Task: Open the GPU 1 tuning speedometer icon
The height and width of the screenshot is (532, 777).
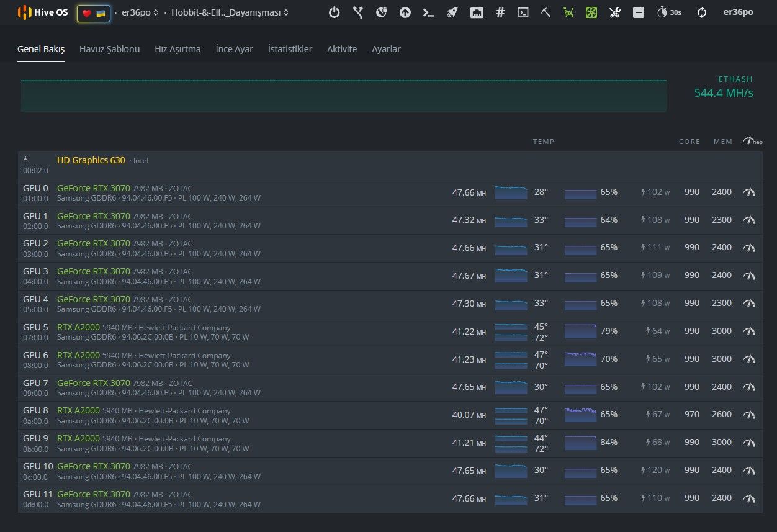Action: pos(749,220)
